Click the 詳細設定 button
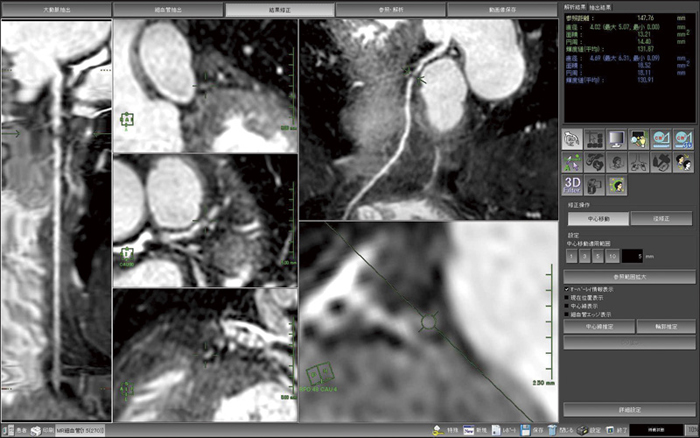Image resolution: width=700 pixels, height=438 pixels. 628,411
